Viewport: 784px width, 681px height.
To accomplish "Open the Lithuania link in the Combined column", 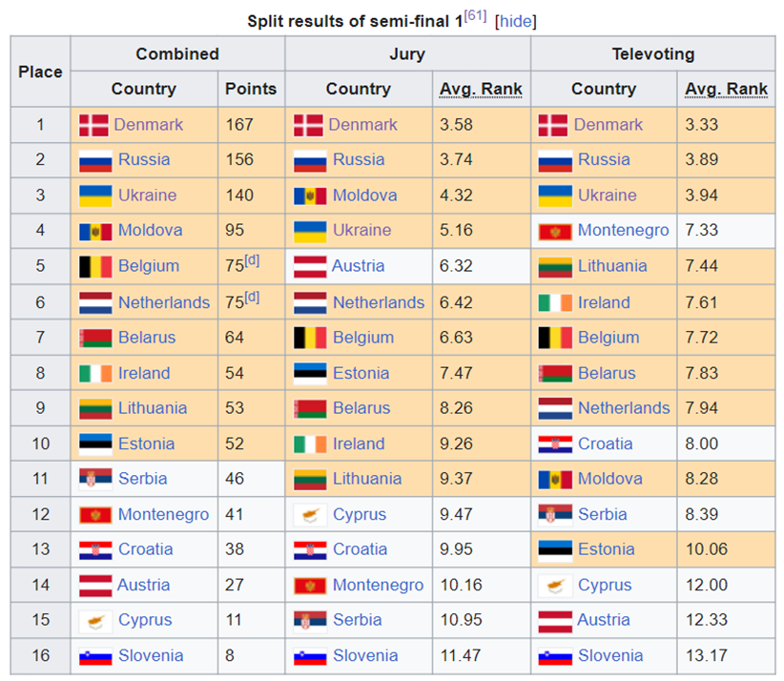I will coord(153,408).
